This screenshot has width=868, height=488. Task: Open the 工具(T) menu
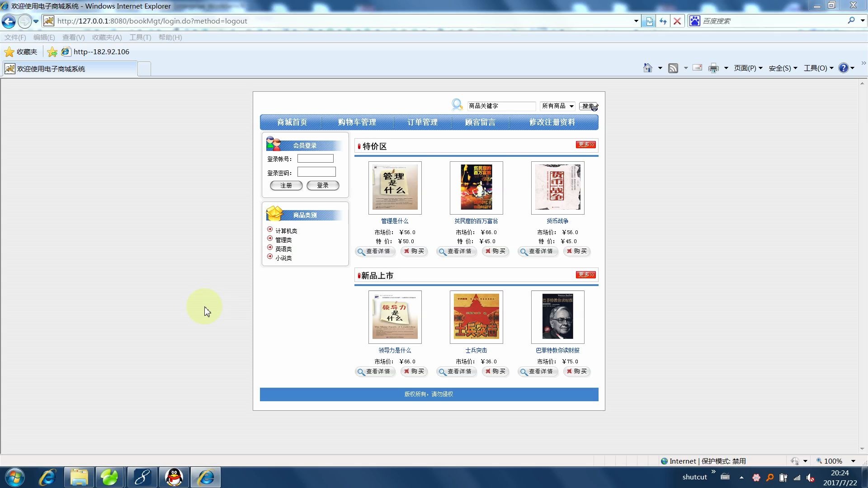(x=140, y=38)
